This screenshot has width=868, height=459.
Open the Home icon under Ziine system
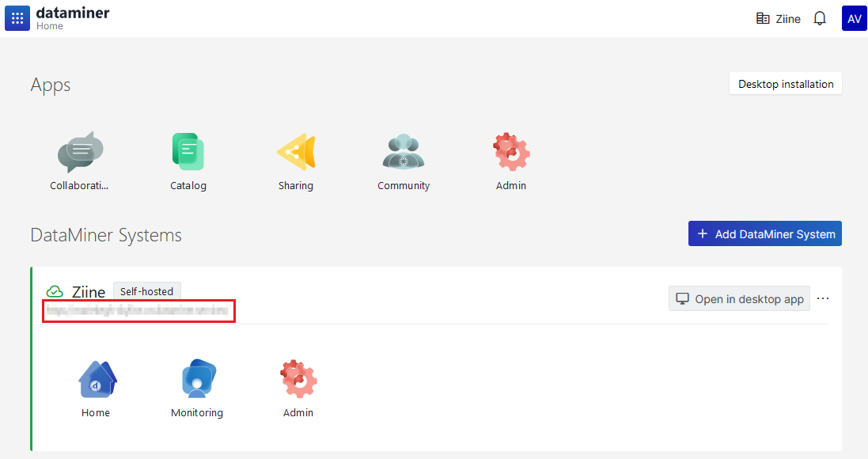[97, 379]
